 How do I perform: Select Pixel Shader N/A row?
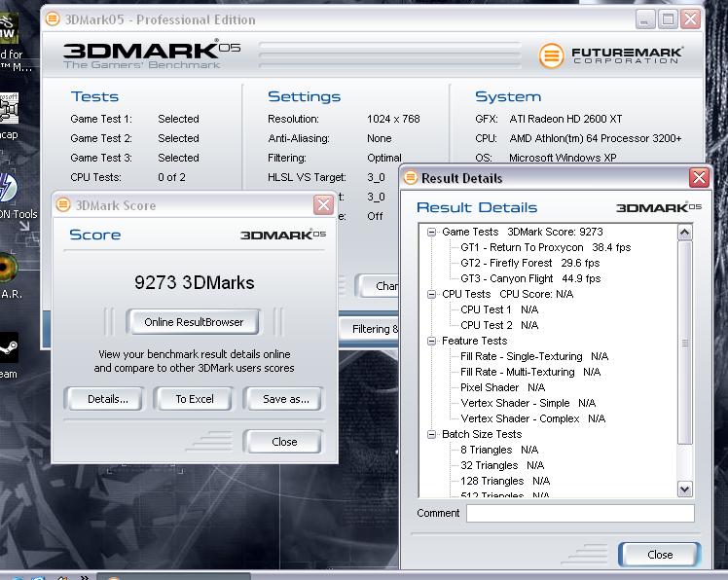click(502, 387)
